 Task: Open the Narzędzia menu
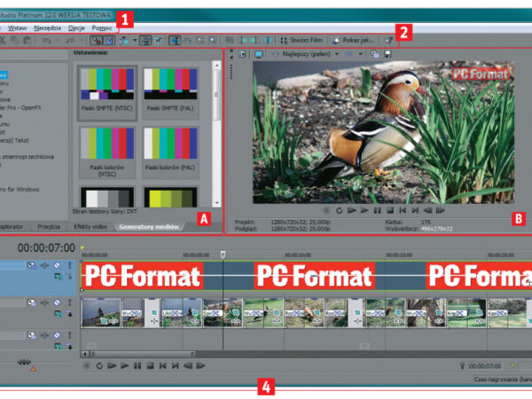click(48, 27)
